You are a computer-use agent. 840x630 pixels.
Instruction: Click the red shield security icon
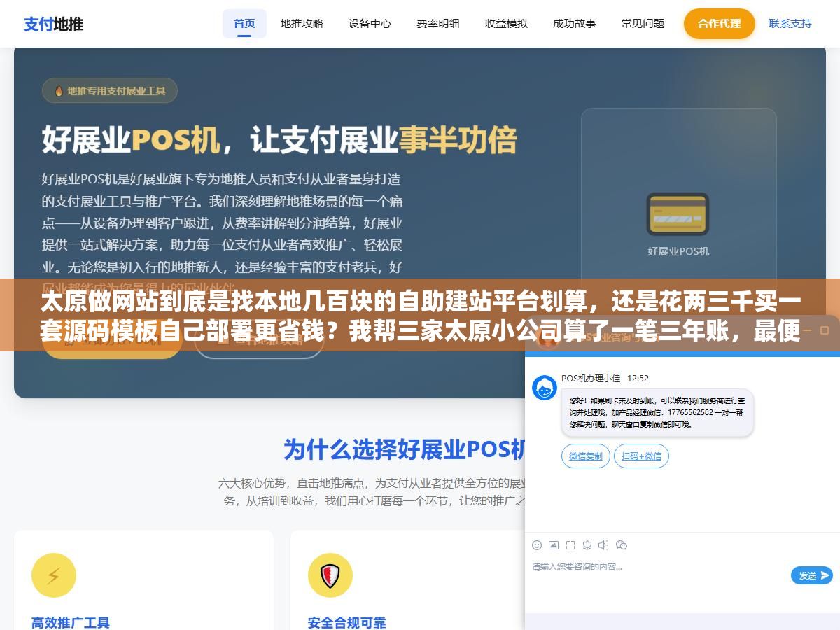coord(330,575)
